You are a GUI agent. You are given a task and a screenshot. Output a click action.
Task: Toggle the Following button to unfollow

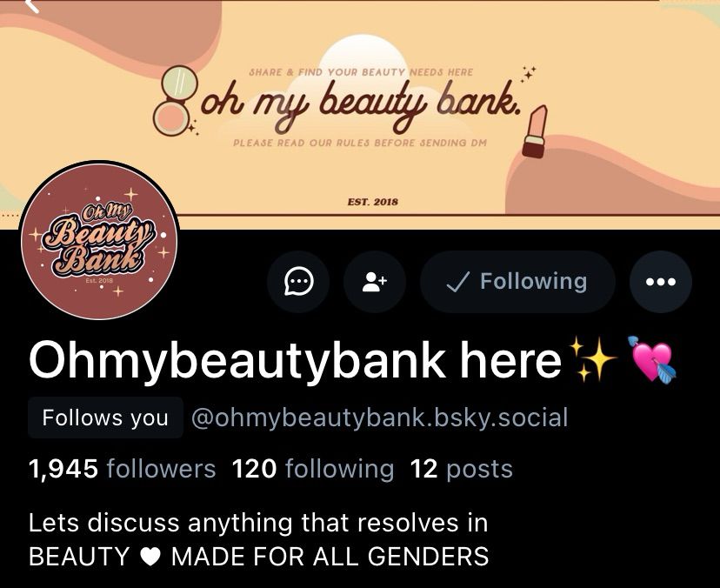point(517,282)
